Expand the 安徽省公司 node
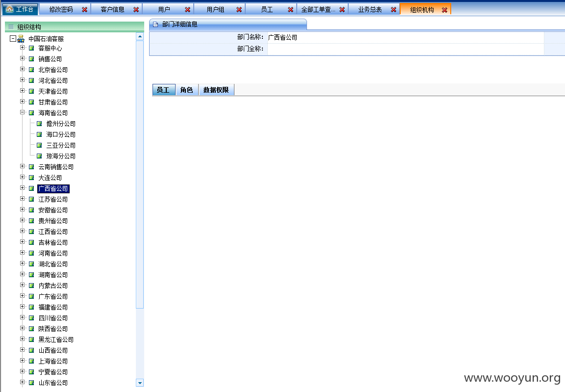The width and height of the screenshot is (565, 392). [23, 209]
